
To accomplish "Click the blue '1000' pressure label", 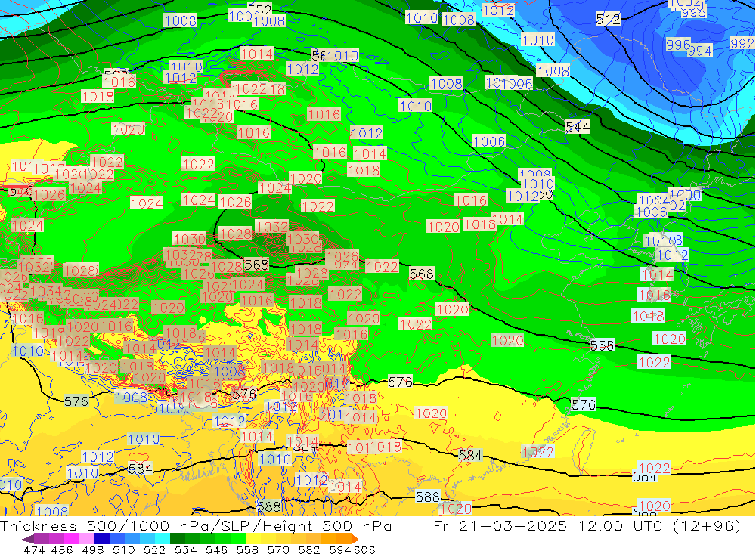I will tap(685, 195).
